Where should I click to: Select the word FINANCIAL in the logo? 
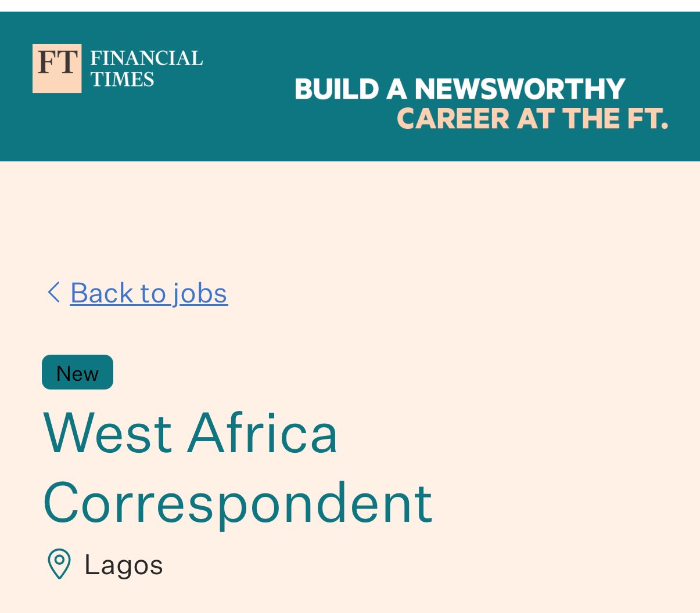(x=146, y=59)
